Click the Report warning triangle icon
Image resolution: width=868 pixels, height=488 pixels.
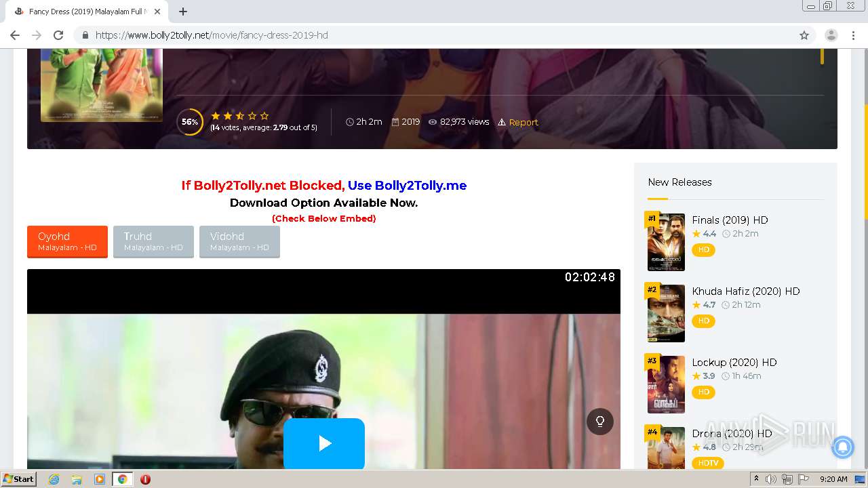(x=502, y=122)
